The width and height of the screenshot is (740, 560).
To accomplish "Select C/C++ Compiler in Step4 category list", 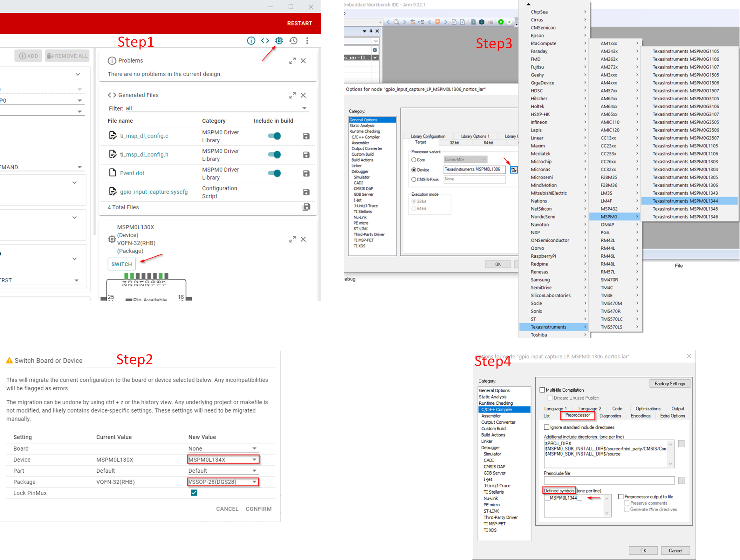I will [504, 409].
